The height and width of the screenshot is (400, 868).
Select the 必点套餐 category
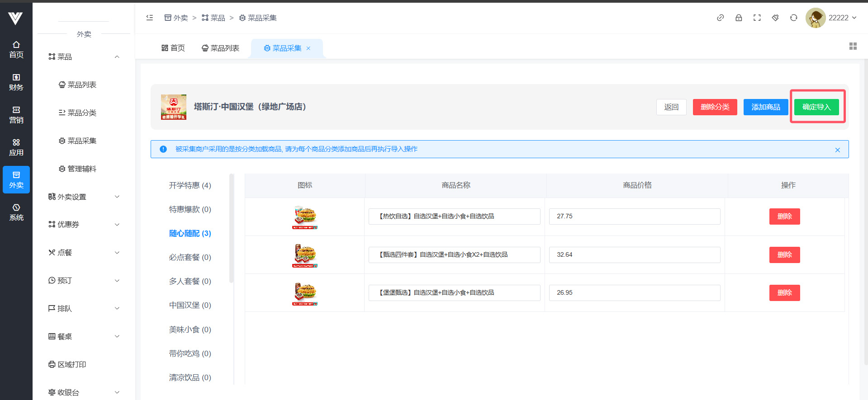(190, 257)
